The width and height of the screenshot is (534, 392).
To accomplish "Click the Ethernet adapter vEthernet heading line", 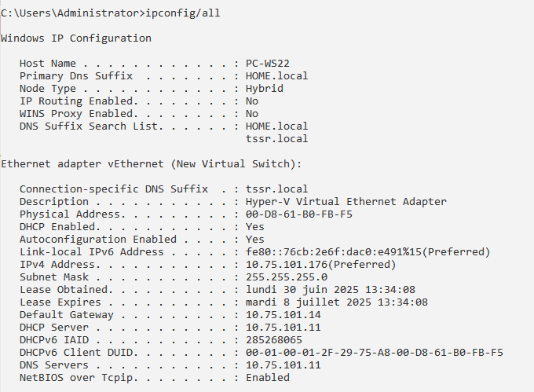I will (x=151, y=163).
